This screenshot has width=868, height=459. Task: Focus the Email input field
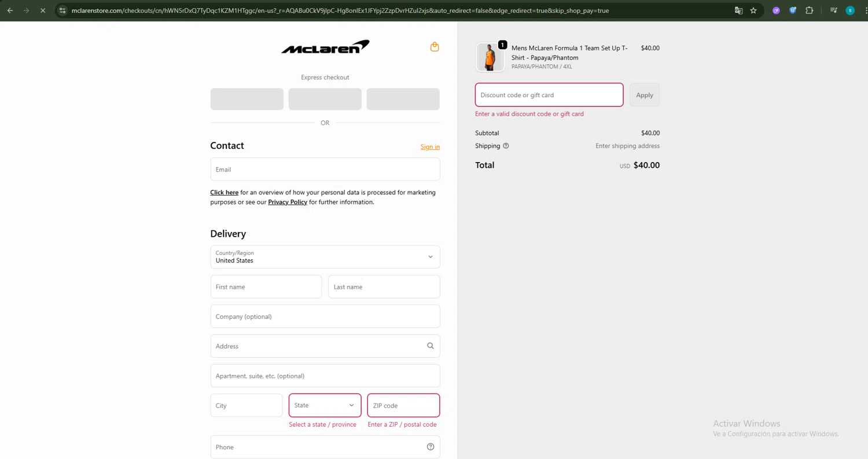point(325,170)
